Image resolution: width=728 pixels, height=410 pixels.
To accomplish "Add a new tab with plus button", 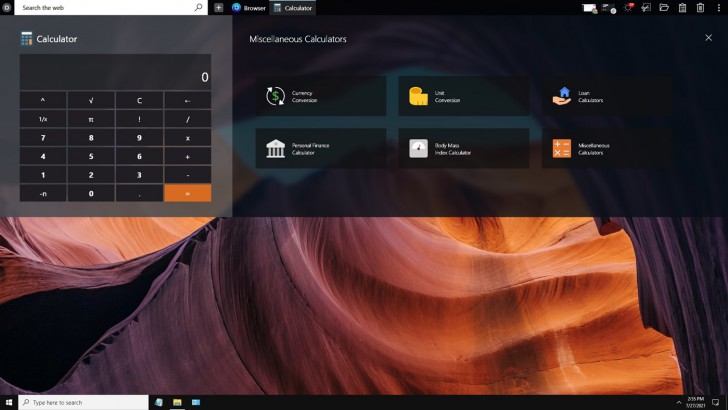I will pyautogui.click(x=218, y=7).
